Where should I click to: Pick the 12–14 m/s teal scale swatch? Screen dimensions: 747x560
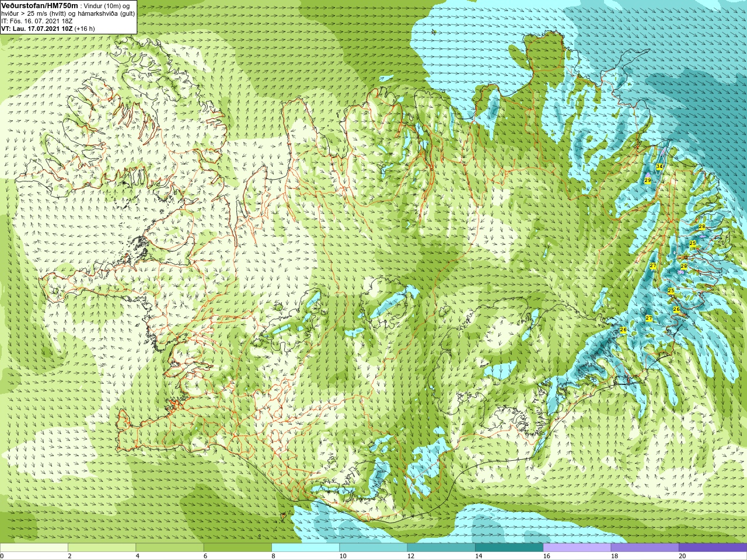pos(441,548)
